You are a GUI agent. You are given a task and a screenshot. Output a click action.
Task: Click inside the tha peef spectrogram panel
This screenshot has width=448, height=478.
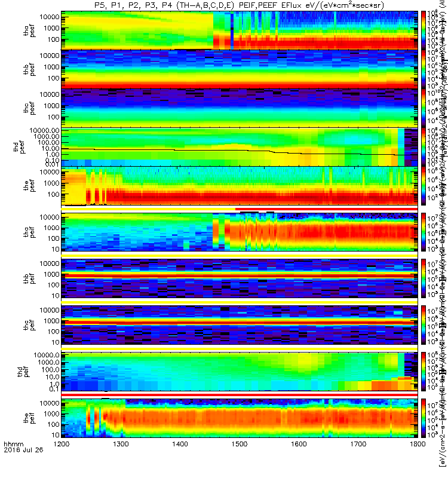click(240, 30)
